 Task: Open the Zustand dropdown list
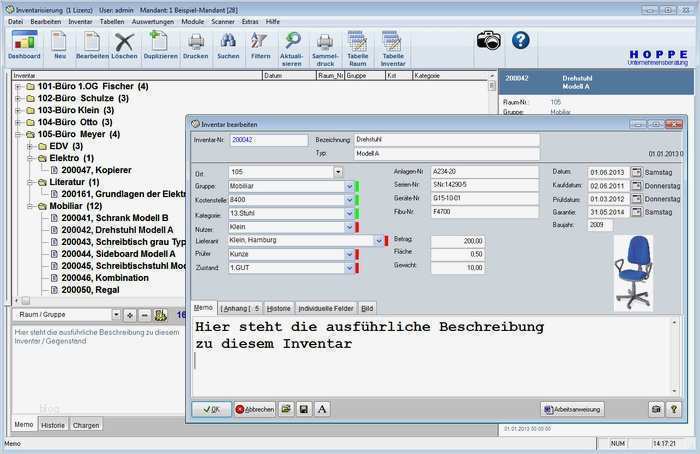click(x=350, y=269)
